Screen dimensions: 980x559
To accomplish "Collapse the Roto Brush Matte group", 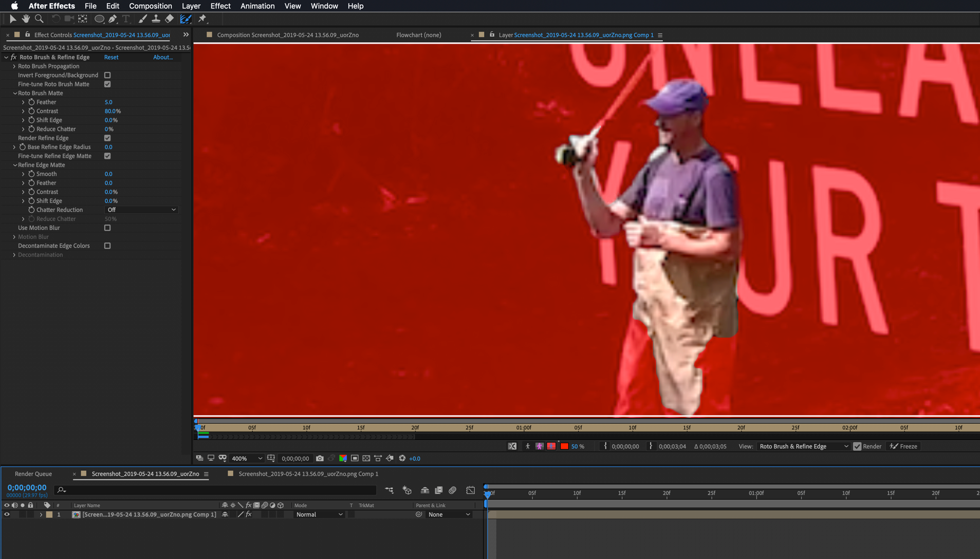I will tap(15, 93).
